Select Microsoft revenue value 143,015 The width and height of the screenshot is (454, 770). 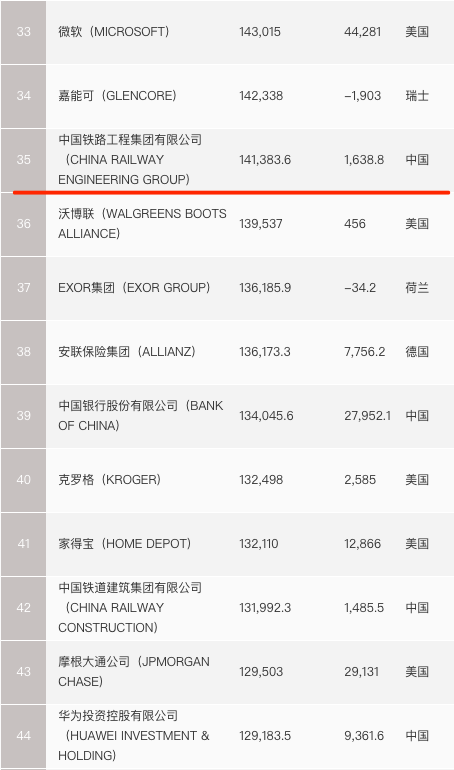(260, 32)
